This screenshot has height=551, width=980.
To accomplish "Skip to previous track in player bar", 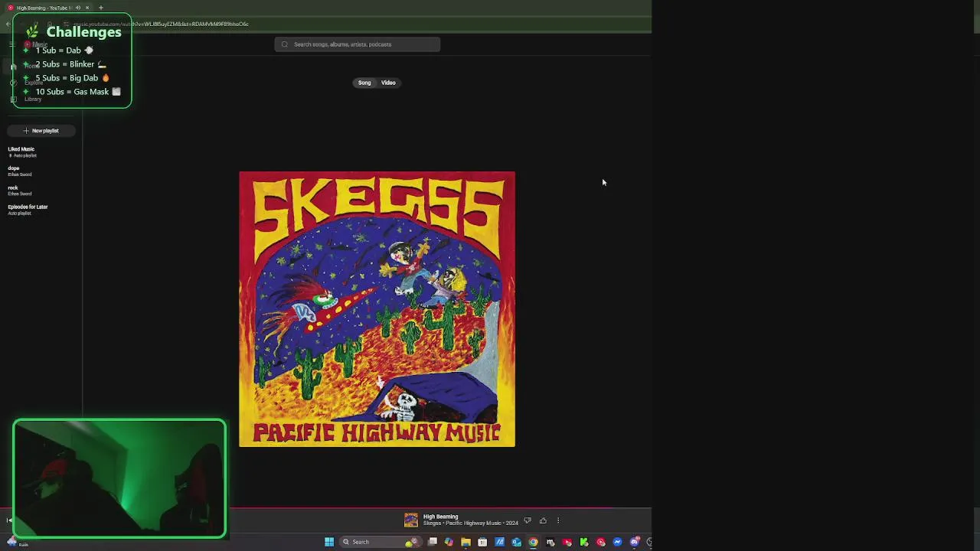I will click(9, 520).
